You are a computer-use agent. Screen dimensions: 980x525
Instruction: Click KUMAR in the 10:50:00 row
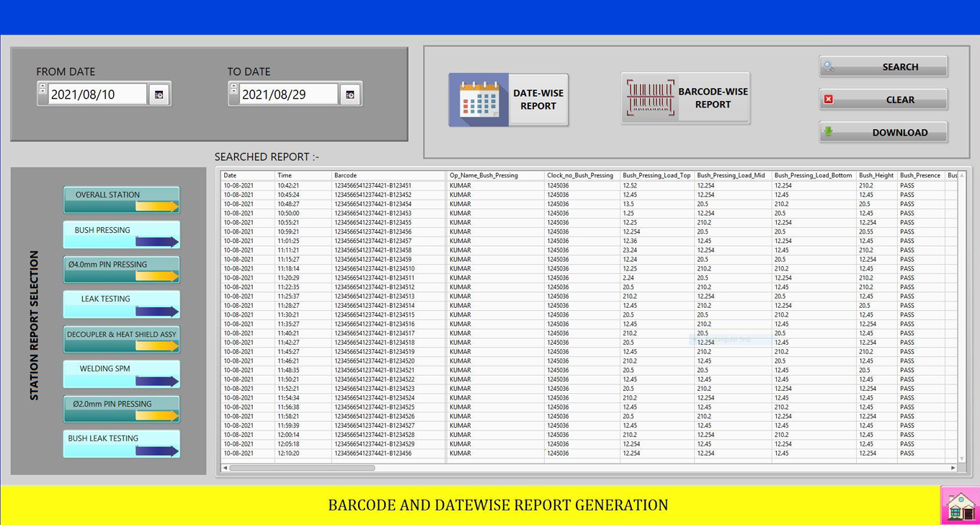460,213
